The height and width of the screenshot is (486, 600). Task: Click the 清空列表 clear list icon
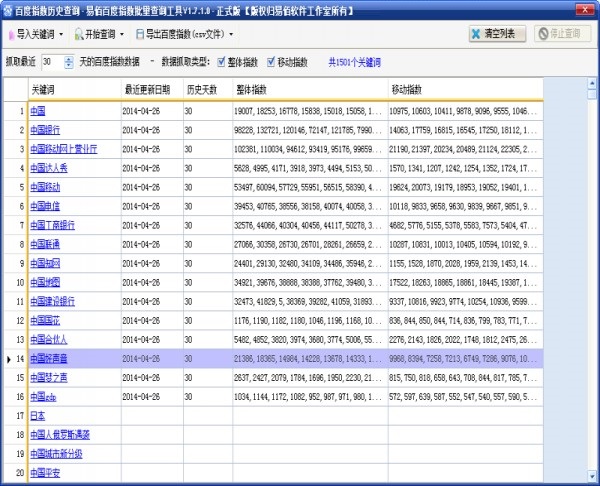click(x=477, y=34)
